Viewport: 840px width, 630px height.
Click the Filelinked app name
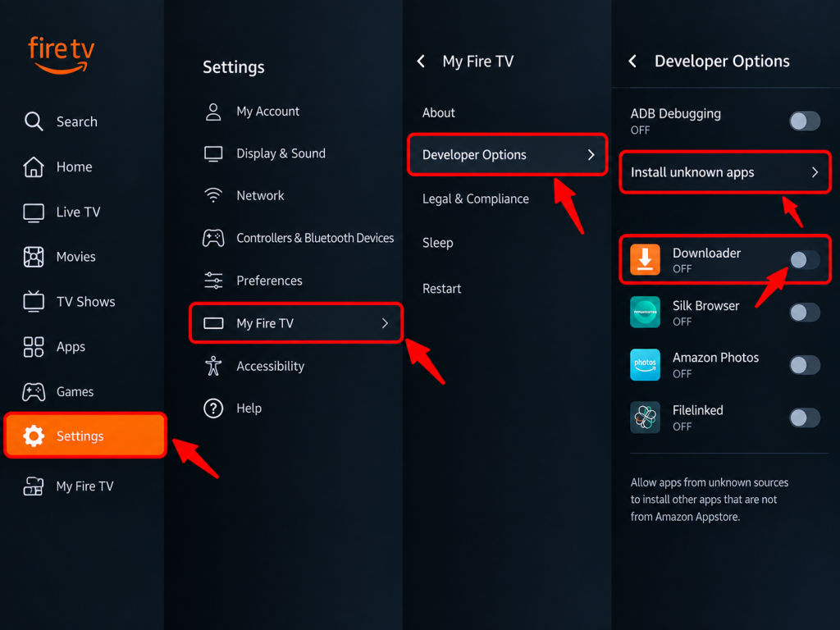pos(697,410)
